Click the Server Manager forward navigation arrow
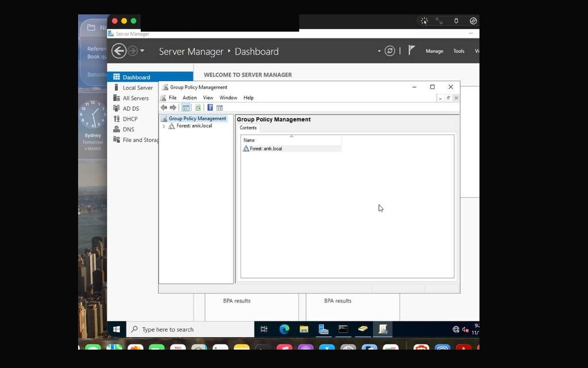 pos(133,51)
